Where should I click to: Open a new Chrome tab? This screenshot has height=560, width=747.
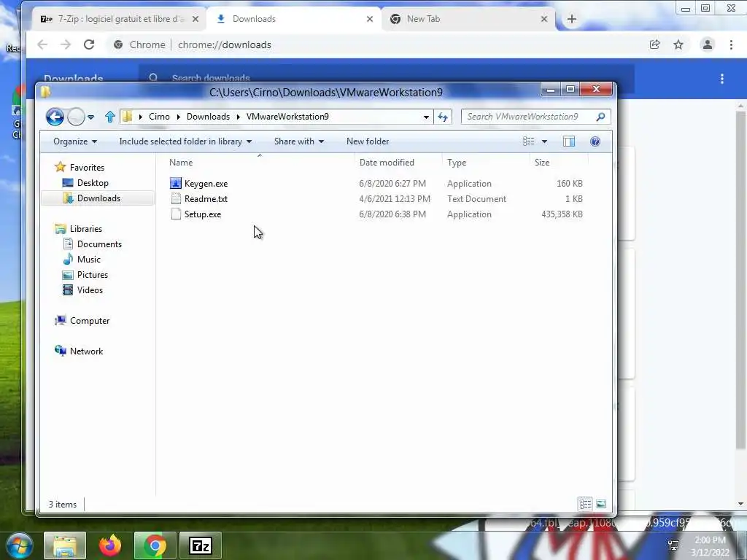coord(572,19)
